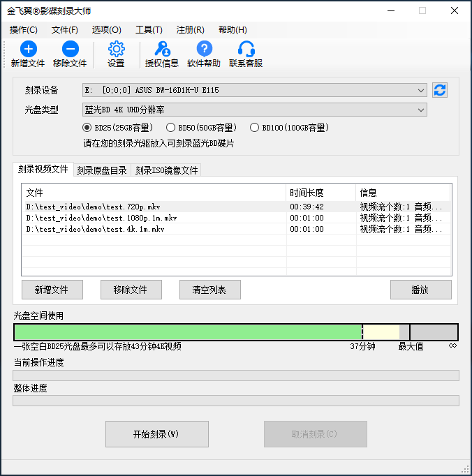The width and height of the screenshot is (472, 476).
Task: Minimize the 金飞翼 window
Action: [x=391, y=10]
